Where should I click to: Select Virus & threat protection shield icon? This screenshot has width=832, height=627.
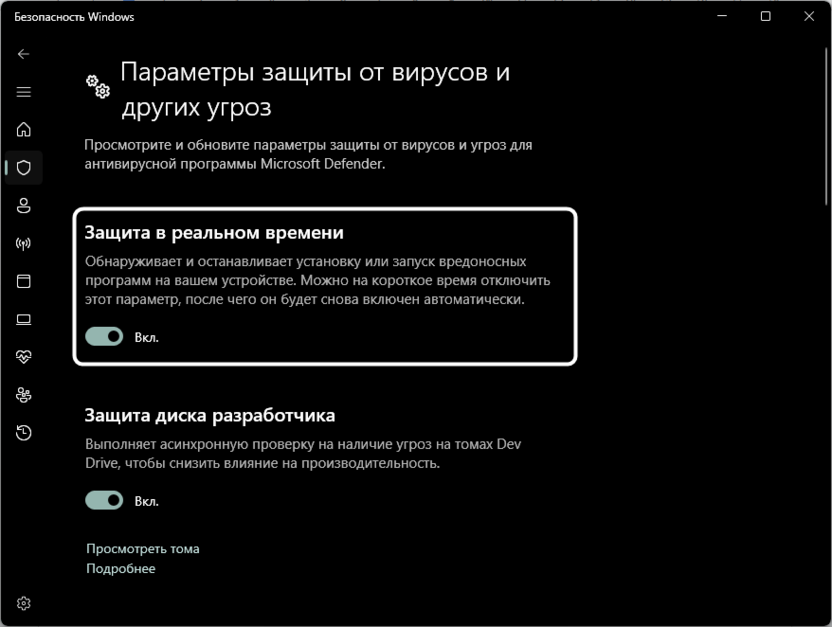click(23, 168)
